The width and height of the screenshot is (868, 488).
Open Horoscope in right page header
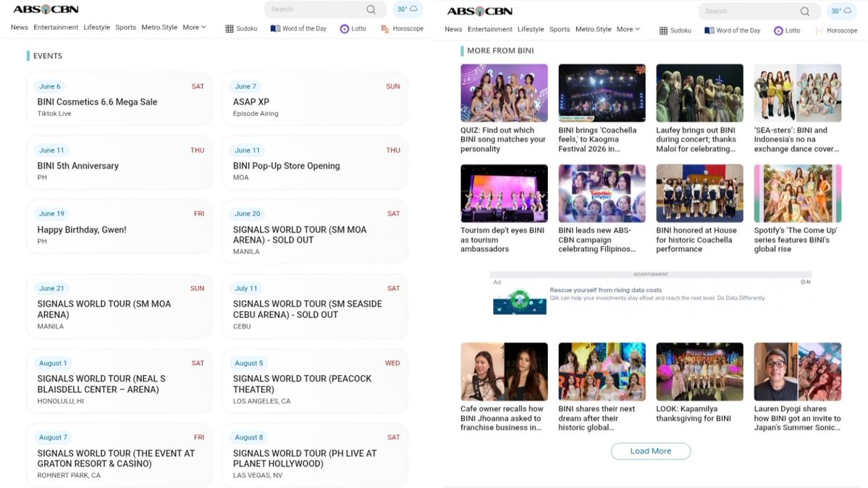pos(836,30)
